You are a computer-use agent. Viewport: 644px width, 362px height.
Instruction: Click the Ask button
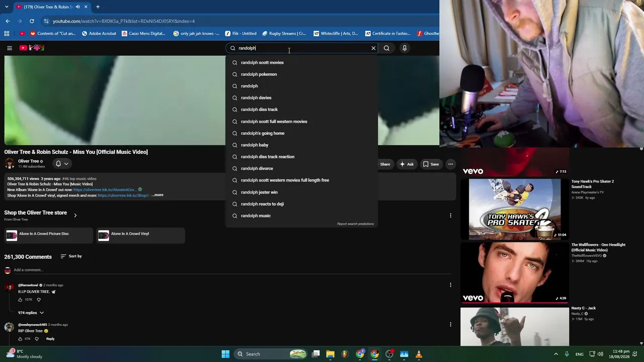click(x=406, y=164)
